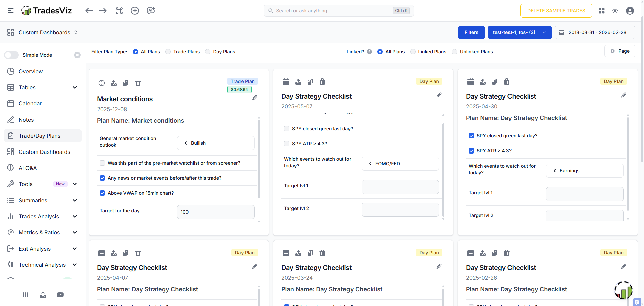This screenshot has height=306, width=644.
Task: Open the Page settings button
Action: tap(620, 51)
